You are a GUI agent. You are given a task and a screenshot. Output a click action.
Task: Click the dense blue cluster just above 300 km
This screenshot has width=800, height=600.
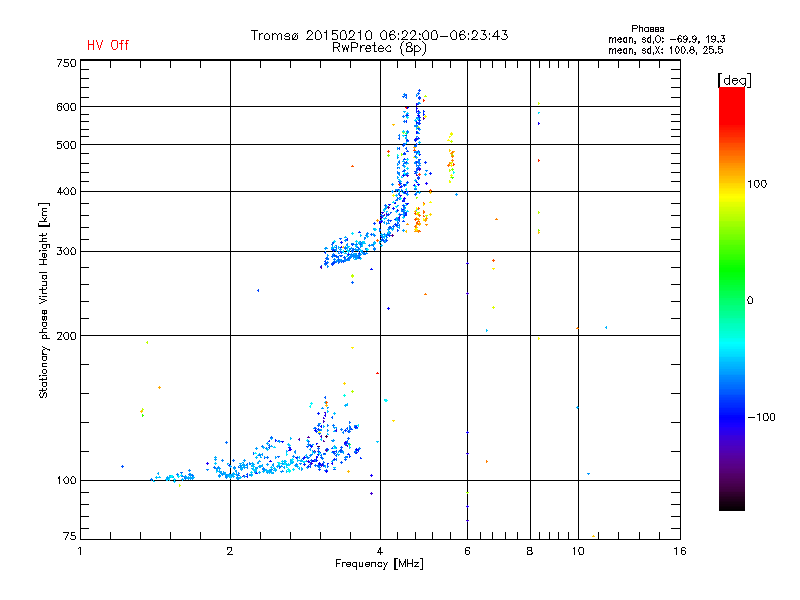347,251
